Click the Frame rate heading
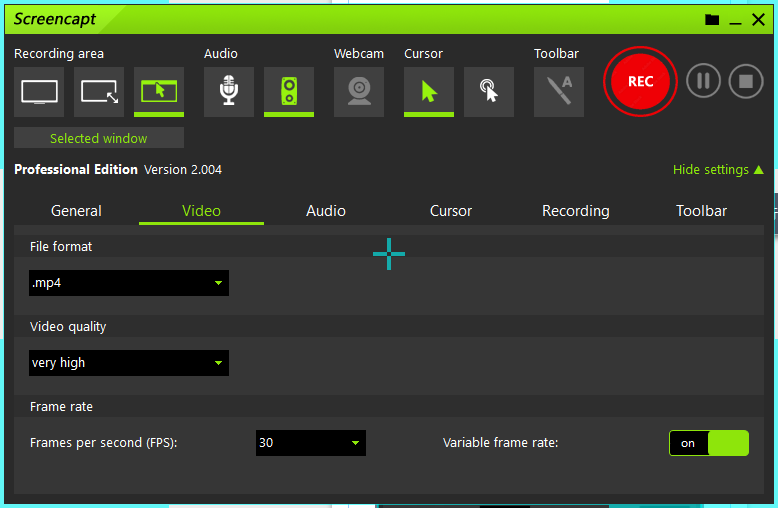The image size is (778, 508). click(x=62, y=407)
